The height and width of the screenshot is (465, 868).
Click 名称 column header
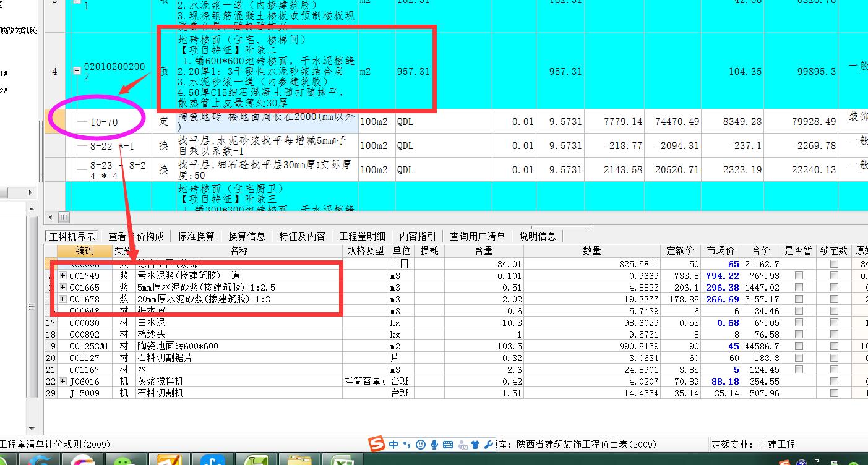pos(239,250)
